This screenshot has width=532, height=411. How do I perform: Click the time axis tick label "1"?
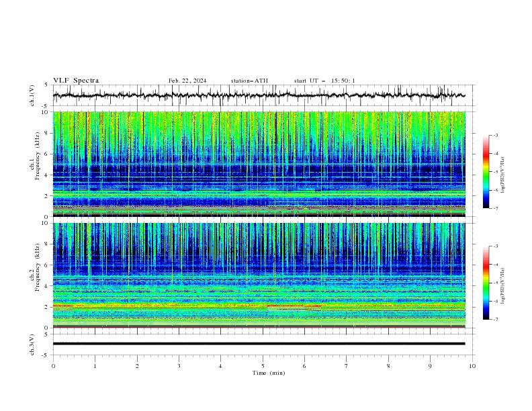tap(95, 366)
